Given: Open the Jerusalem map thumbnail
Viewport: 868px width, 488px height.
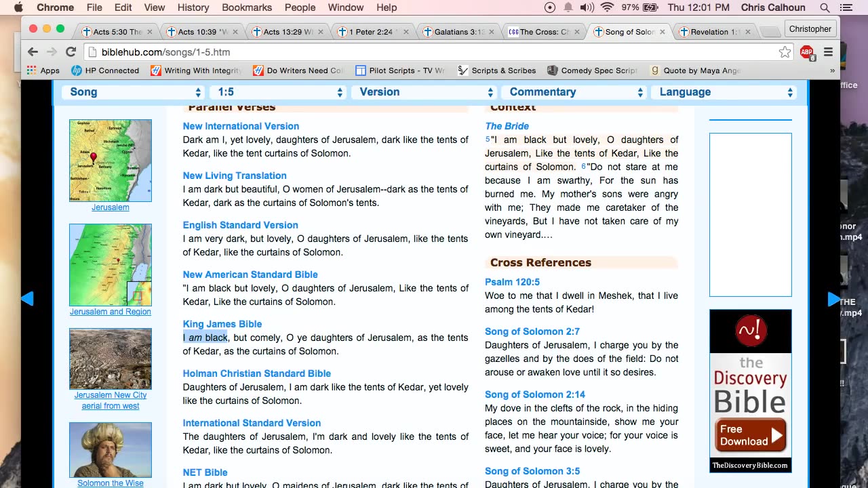Looking at the screenshot, I should coord(111,161).
